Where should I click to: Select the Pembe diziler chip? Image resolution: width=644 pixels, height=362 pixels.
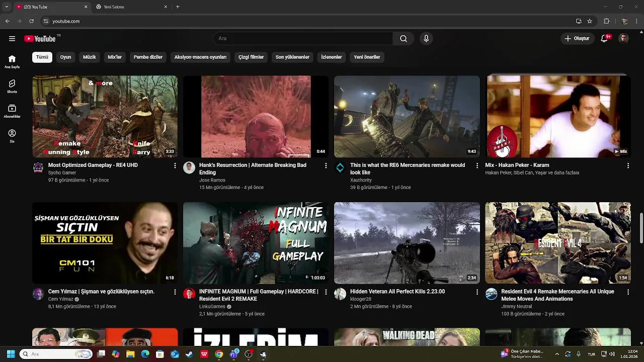[148, 57]
